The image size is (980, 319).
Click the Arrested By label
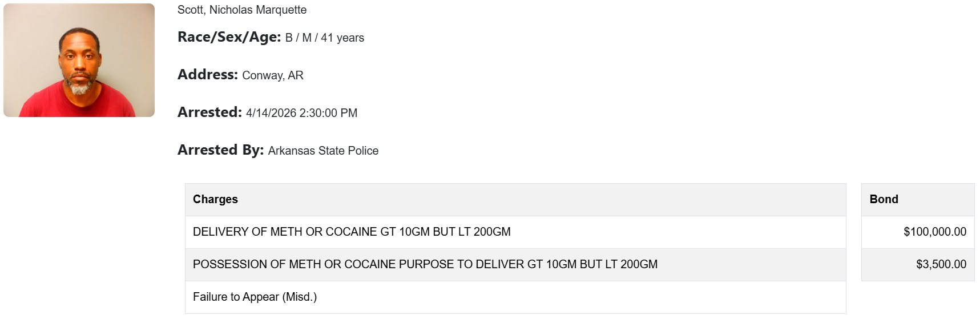(220, 150)
